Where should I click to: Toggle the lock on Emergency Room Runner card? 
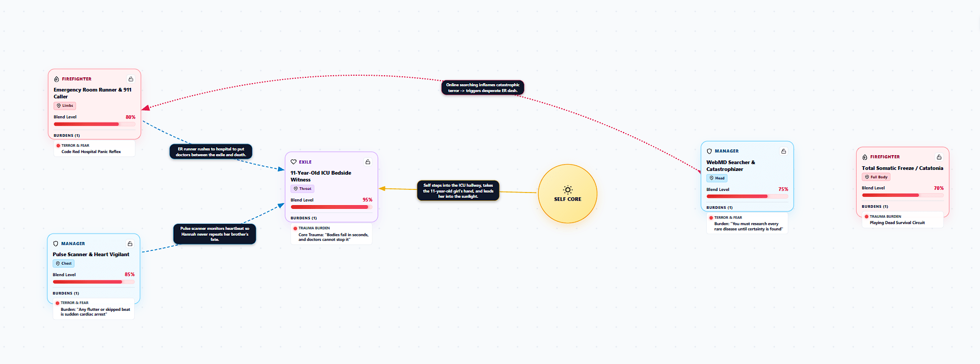131,79
